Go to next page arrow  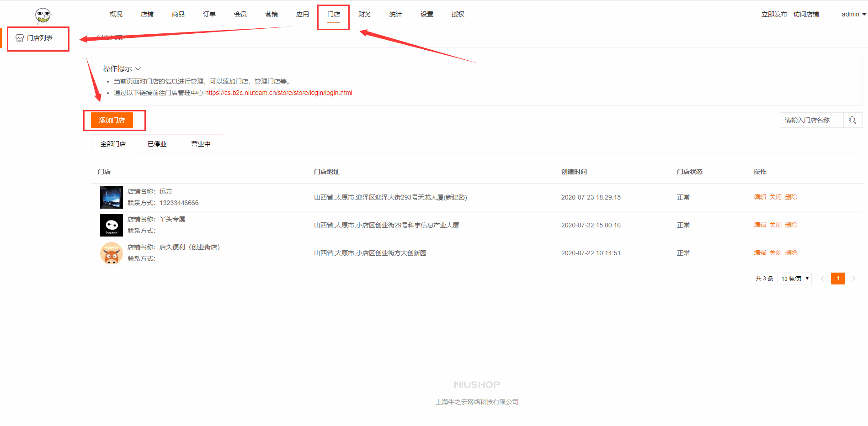click(x=853, y=279)
